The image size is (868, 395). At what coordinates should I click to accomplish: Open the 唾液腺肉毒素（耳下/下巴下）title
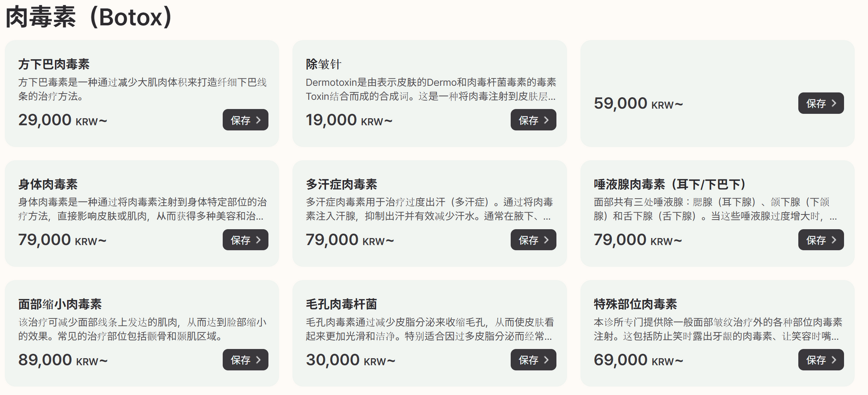pos(669,184)
